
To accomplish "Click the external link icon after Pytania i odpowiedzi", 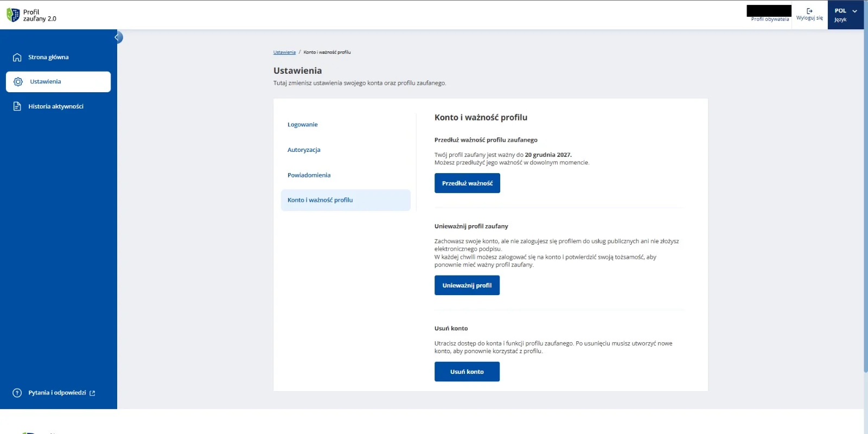I will coord(92,393).
